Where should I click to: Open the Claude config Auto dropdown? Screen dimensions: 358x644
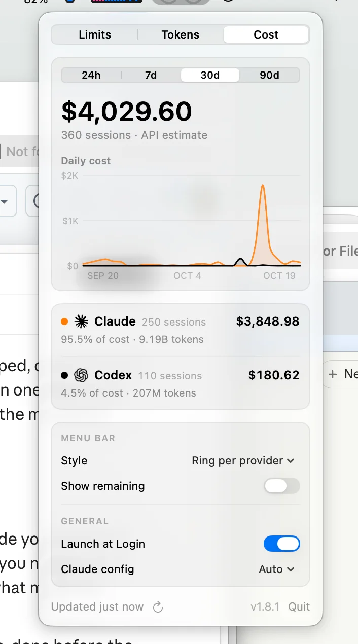pyautogui.click(x=276, y=569)
